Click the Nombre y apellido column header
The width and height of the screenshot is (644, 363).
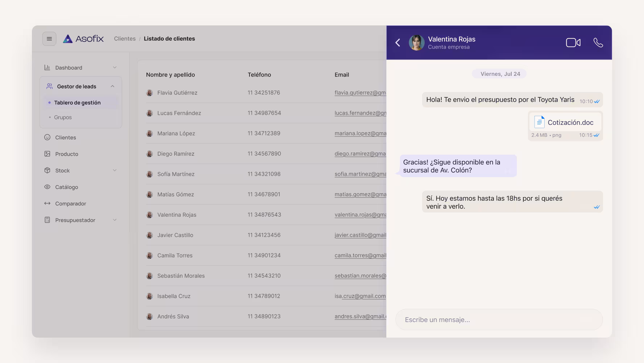[x=170, y=75]
